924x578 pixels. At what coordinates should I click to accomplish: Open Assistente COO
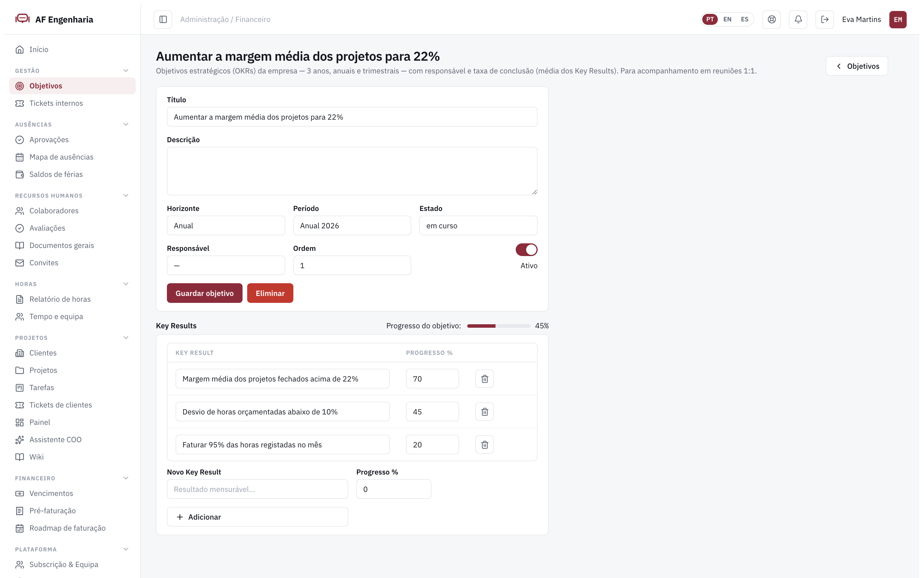(x=72, y=440)
